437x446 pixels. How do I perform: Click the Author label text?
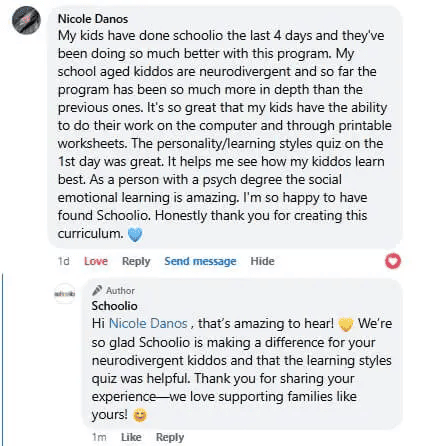coord(120,291)
